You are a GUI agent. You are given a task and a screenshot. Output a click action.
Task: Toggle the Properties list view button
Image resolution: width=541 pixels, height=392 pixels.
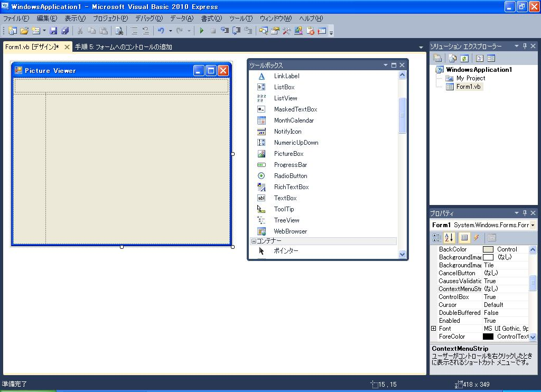click(464, 237)
